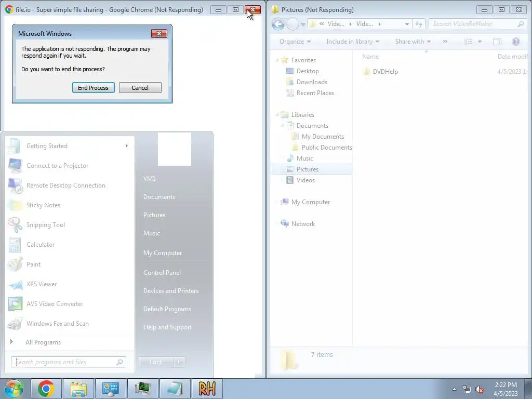Open the Include in library dropdown

tap(353, 42)
